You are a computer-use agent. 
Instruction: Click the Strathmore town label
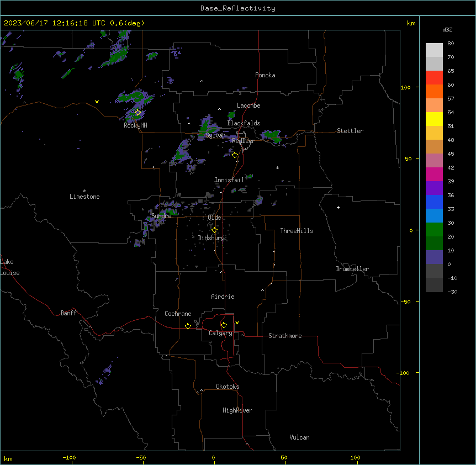coord(285,336)
